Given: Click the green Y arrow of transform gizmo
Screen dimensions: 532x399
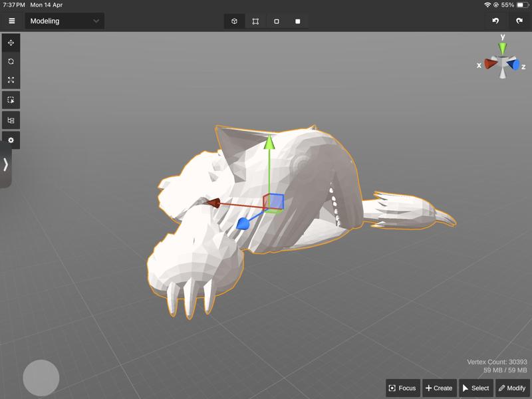Looking at the screenshot, I should click(269, 142).
